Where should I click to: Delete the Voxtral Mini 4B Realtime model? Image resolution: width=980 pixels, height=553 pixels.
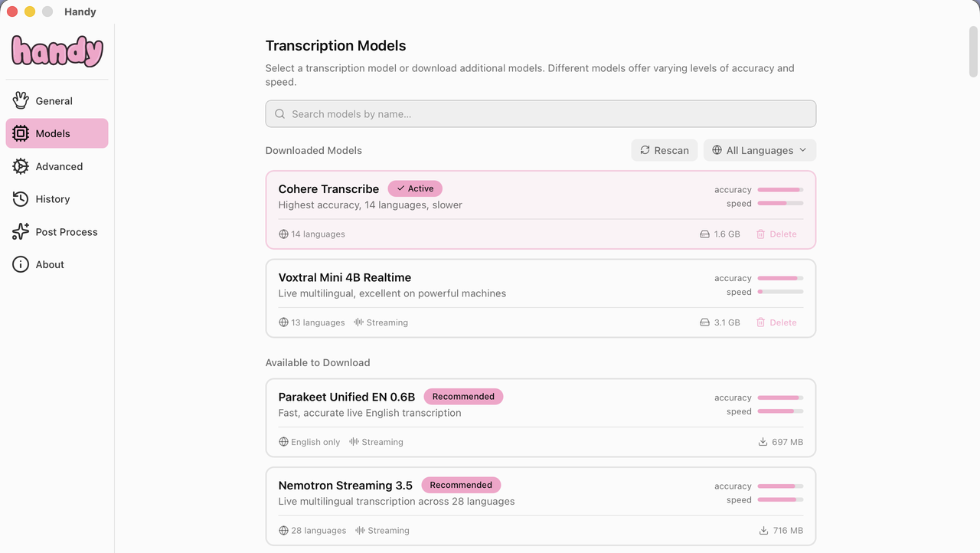(x=776, y=322)
